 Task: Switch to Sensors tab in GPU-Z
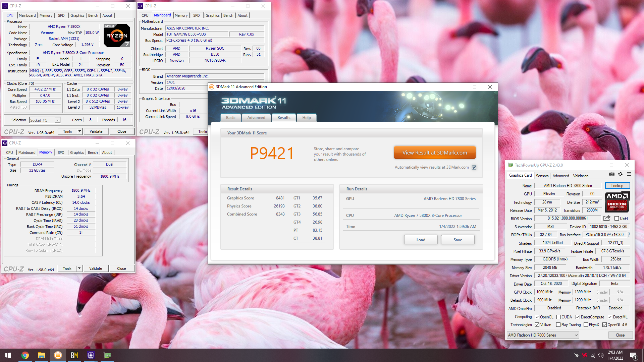(x=542, y=176)
